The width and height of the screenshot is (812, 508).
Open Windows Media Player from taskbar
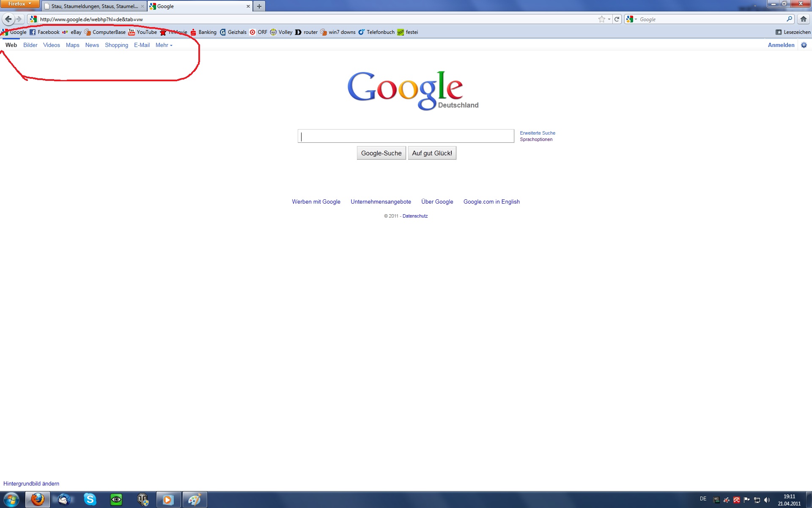pyautogui.click(x=168, y=500)
